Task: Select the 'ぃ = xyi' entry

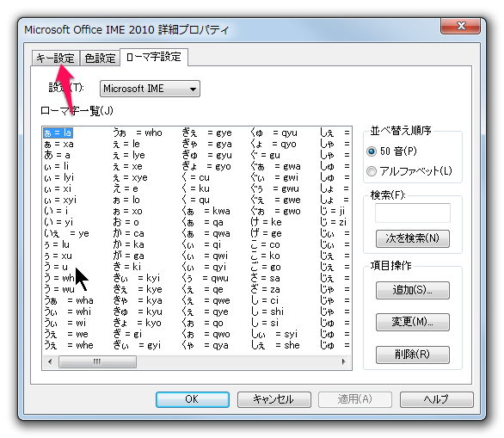Action: coord(60,200)
